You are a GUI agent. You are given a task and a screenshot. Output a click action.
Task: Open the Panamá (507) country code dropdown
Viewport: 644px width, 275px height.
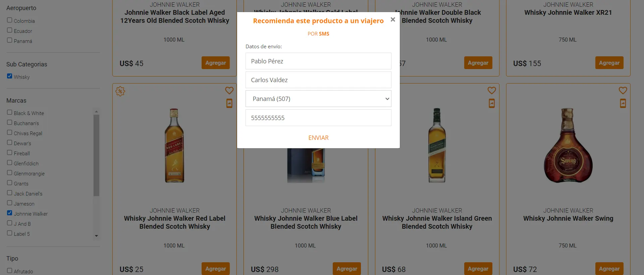[x=318, y=99]
